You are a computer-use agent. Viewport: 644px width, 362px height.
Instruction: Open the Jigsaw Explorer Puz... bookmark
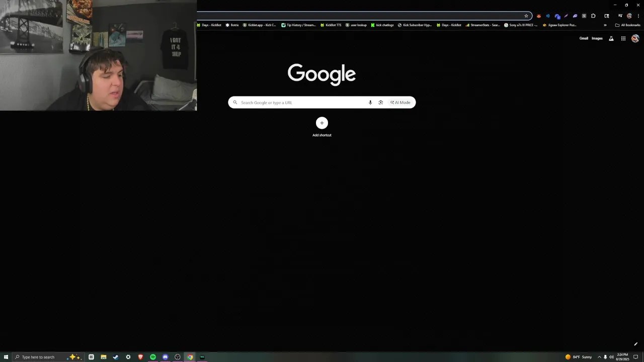[x=559, y=25]
